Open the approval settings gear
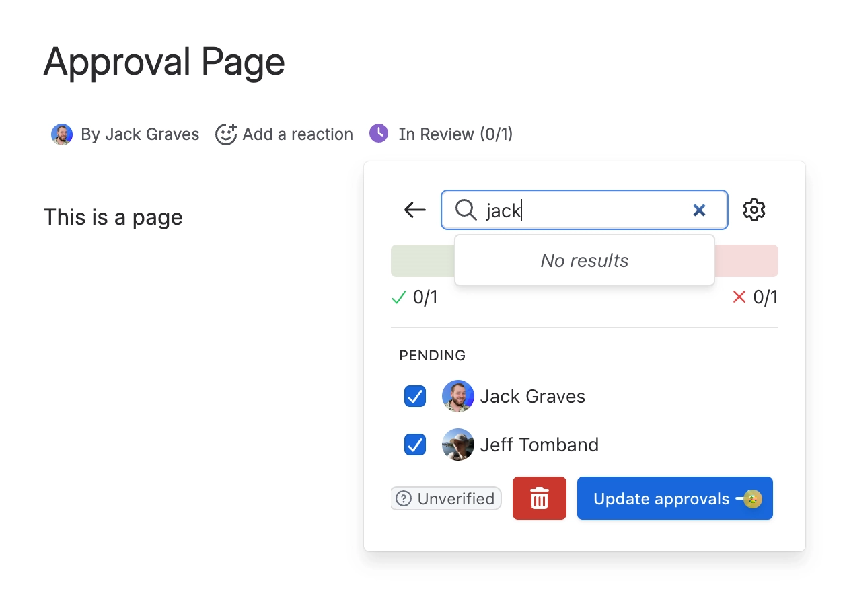Viewport: 845px width, 616px height. click(754, 210)
